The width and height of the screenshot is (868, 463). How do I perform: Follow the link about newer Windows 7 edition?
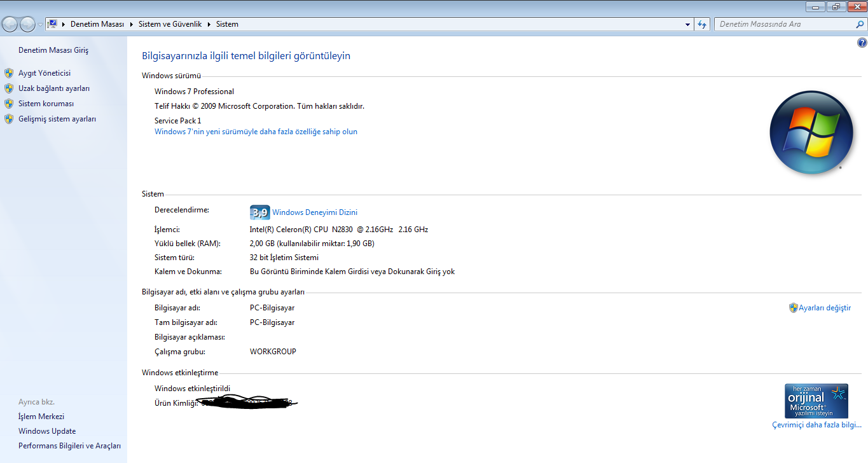coord(256,132)
